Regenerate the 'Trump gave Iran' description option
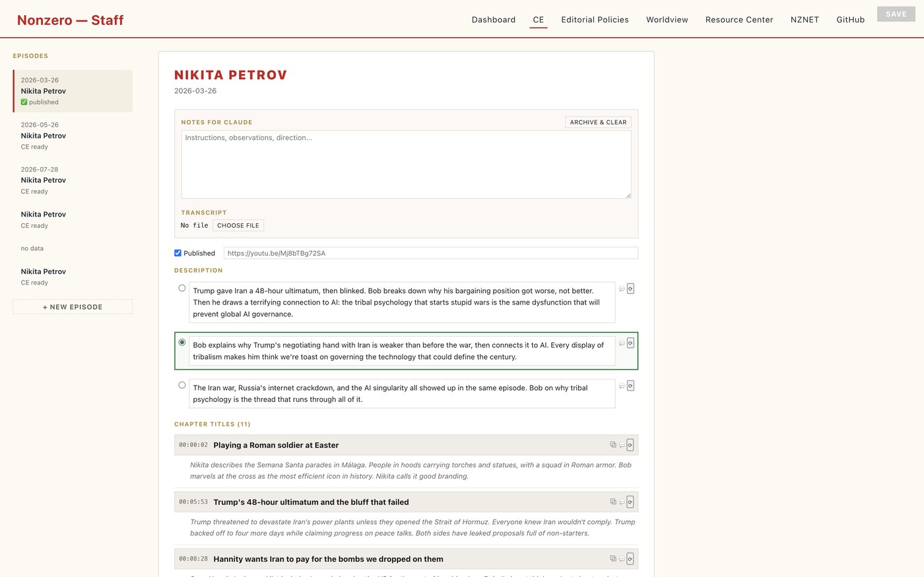924x577 pixels. (x=630, y=288)
